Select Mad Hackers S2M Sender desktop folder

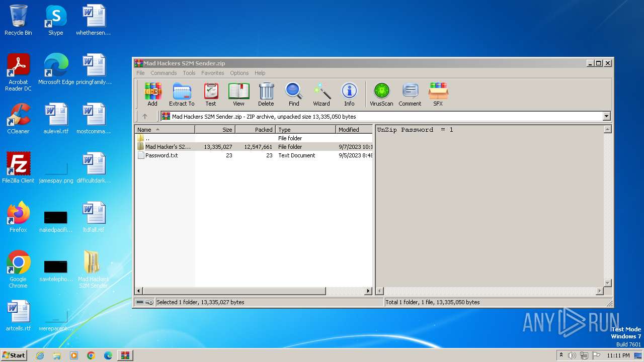tap(93, 269)
